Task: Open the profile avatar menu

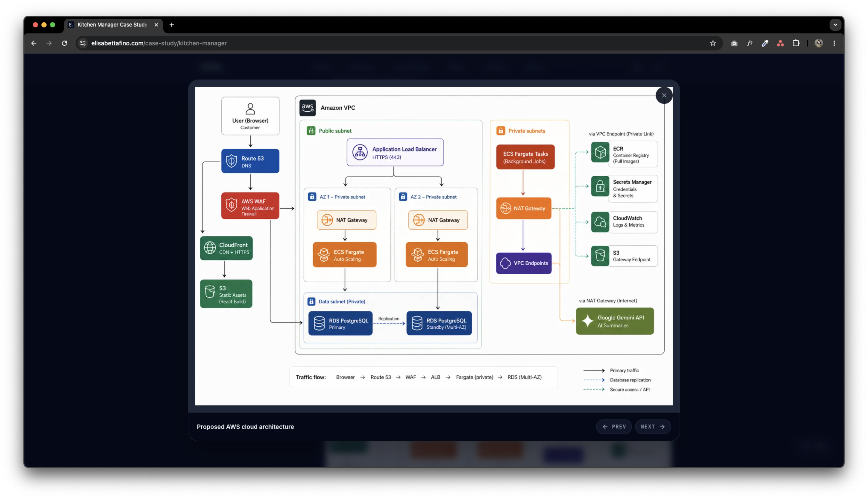Action: point(818,43)
